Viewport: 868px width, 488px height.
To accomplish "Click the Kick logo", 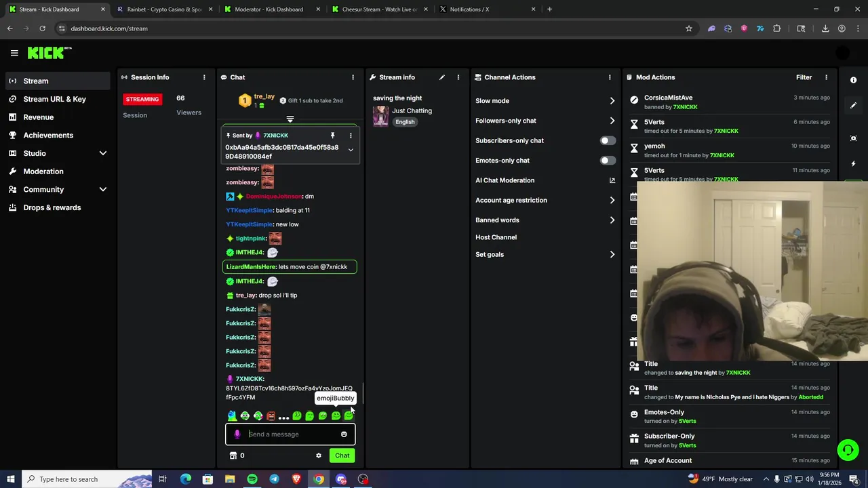I will [49, 53].
